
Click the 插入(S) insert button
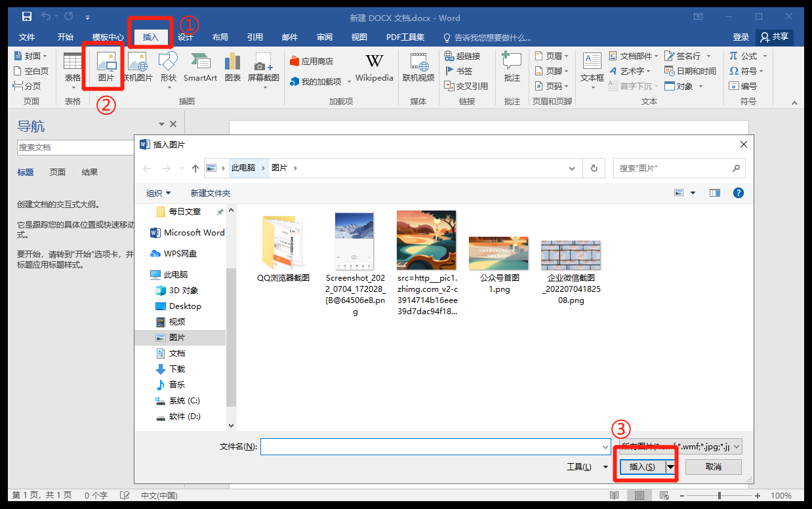coord(642,467)
